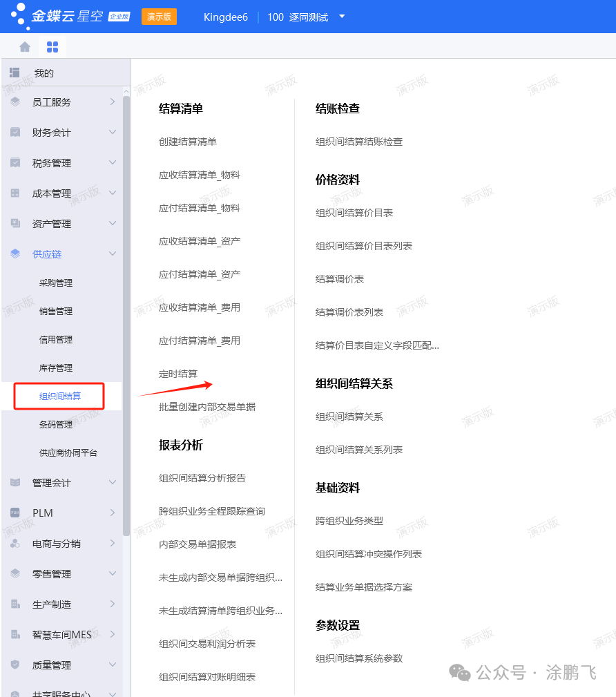Screen dimensions: 616x697
Task: Click the 税务管理 sidebar icon
Action: (15, 163)
